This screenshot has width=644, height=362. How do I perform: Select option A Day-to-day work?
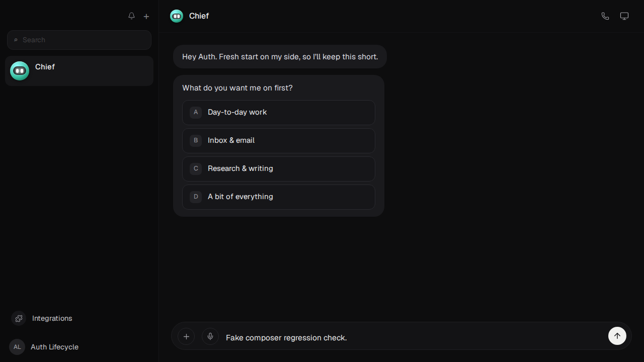coord(279,112)
